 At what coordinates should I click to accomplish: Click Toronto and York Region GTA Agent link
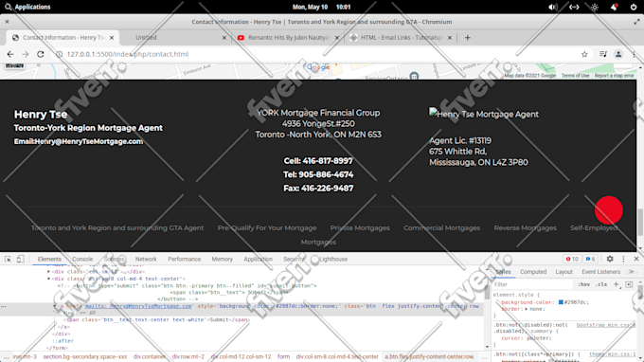click(117, 227)
